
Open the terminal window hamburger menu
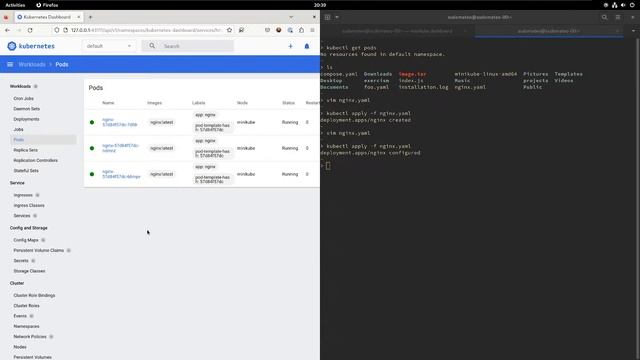618,17
